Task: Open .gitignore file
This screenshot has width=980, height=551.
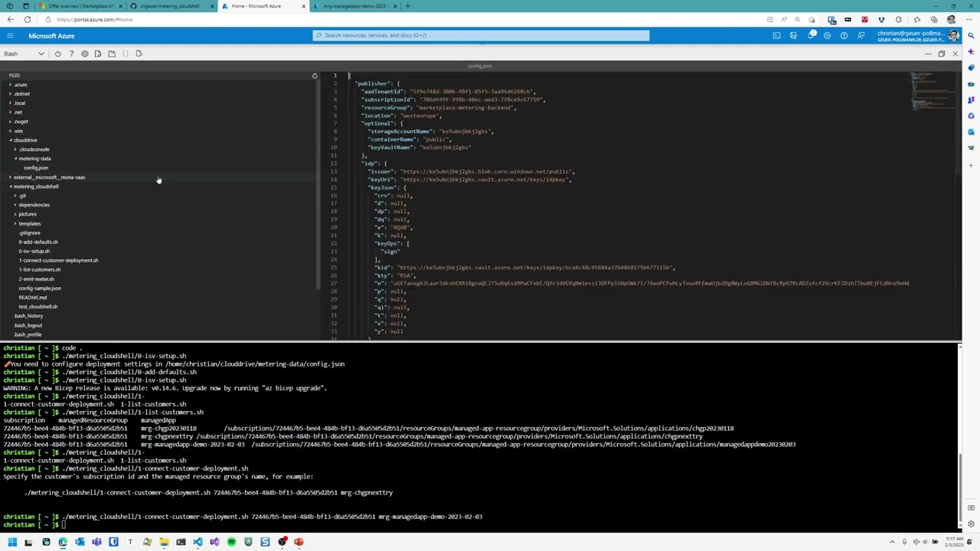Action: click(30, 233)
